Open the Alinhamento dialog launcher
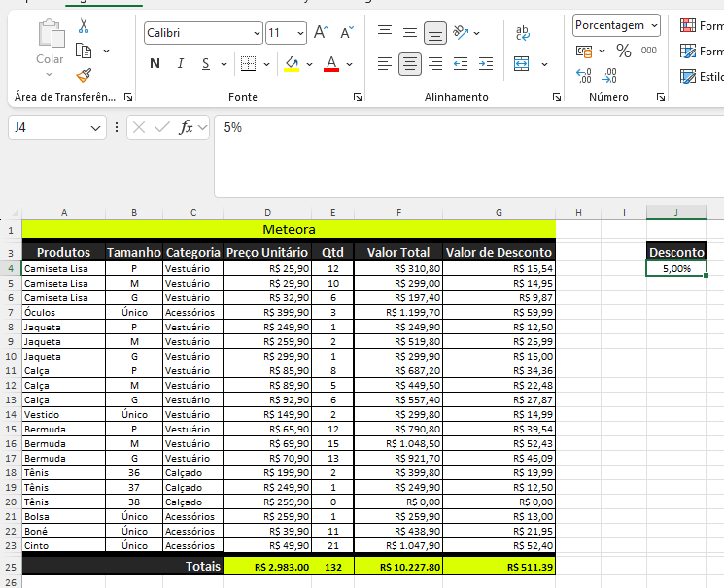Screen dimensions: 724x588 pyautogui.click(x=557, y=97)
